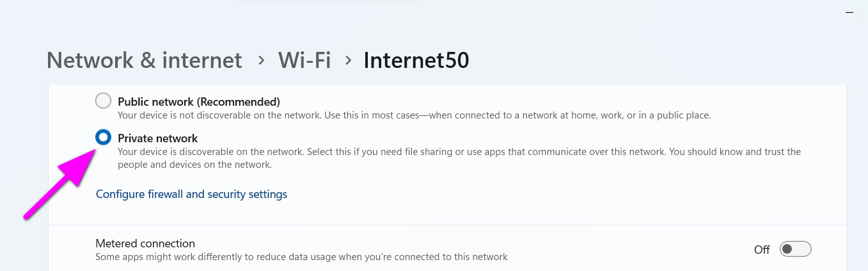This screenshot has width=868, height=271.
Task: Open Configure firewall and security settings
Action: 191,194
